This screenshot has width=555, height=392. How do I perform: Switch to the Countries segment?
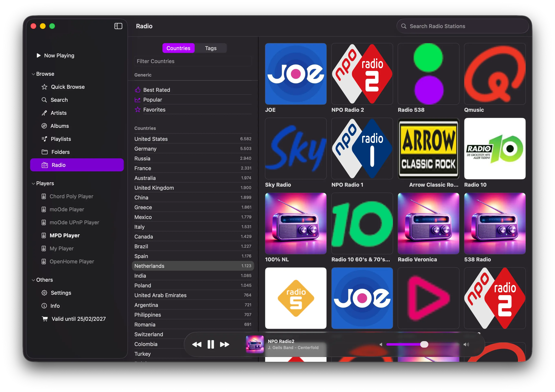178,48
